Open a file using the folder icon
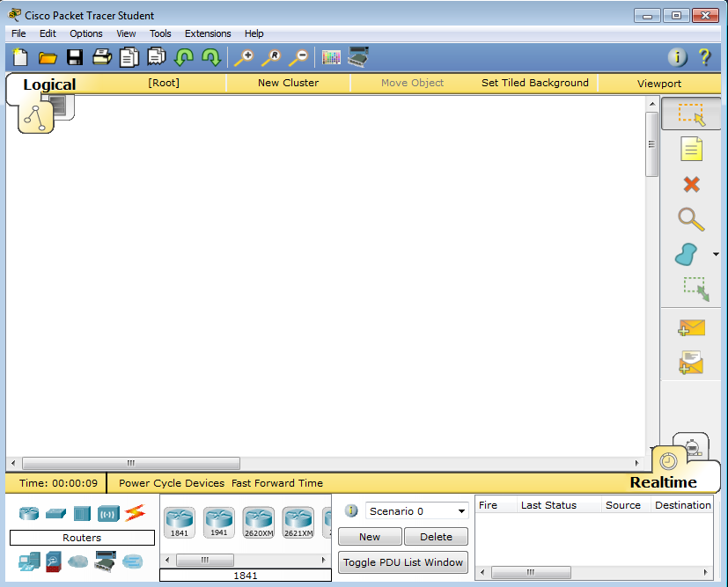The image size is (728, 587). tap(48, 57)
